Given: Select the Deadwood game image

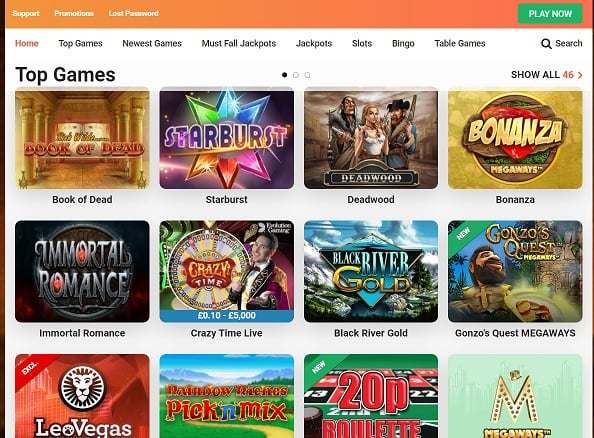Looking at the screenshot, I should click(371, 138).
